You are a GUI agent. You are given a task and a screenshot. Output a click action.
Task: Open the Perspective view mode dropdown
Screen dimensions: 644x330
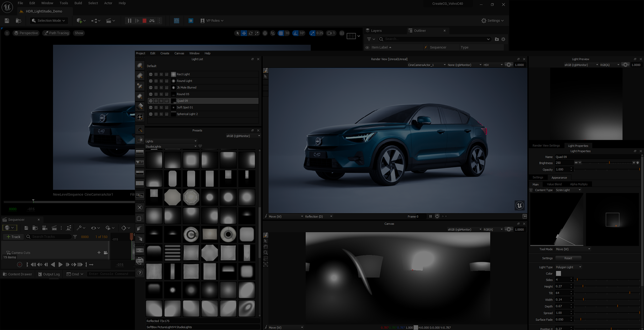(26, 33)
